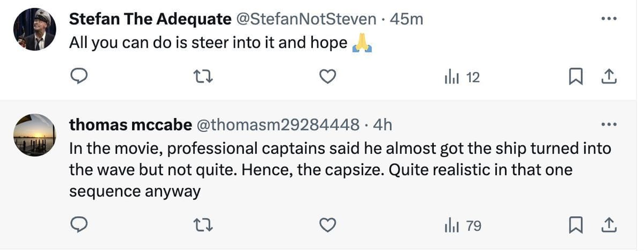Reply to thomas mccabe's tweet
Image resolution: width=644 pixels, height=251 pixels.
(79, 226)
